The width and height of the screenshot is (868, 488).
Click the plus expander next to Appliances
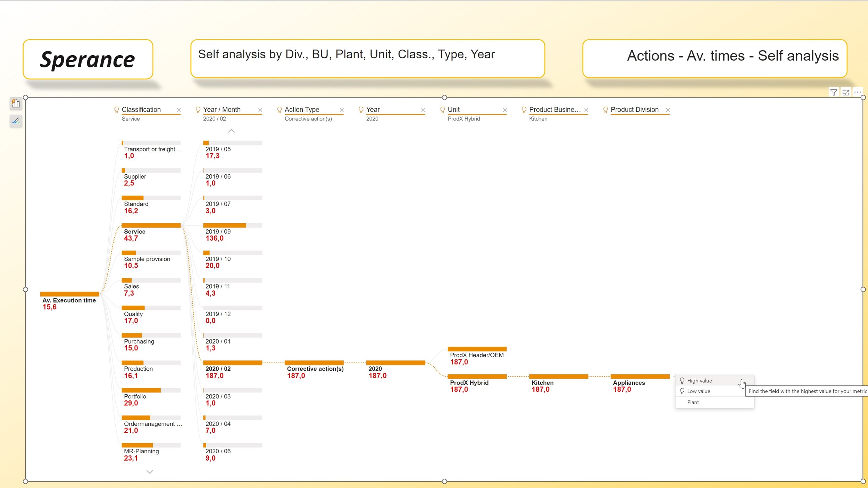[x=674, y=376]
